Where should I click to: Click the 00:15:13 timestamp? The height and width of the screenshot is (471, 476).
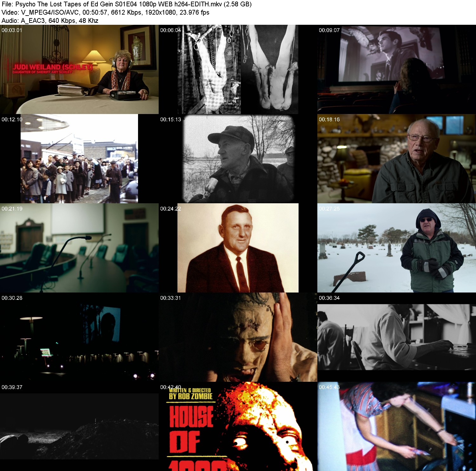[170, 119]
